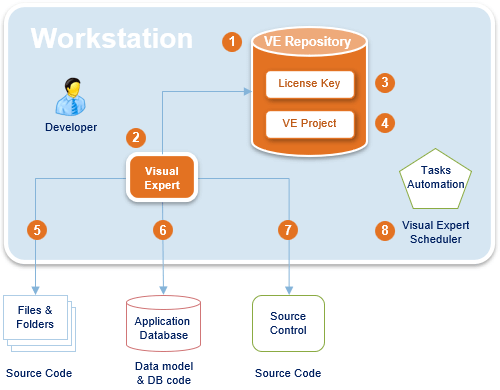This screenshot has height=390, width=500.
Task: Click the License Key box
Action: pyautogui.click(x=310, y=84)
